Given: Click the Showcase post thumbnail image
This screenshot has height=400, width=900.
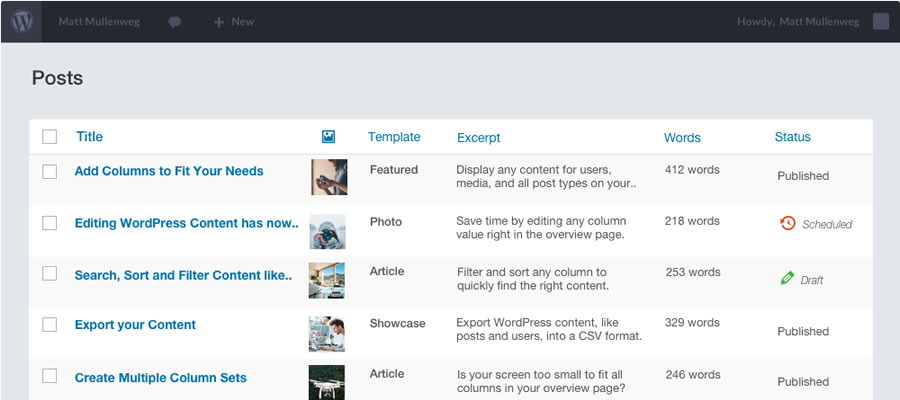Looking at the screenshot, I should (x=327, y=333).
